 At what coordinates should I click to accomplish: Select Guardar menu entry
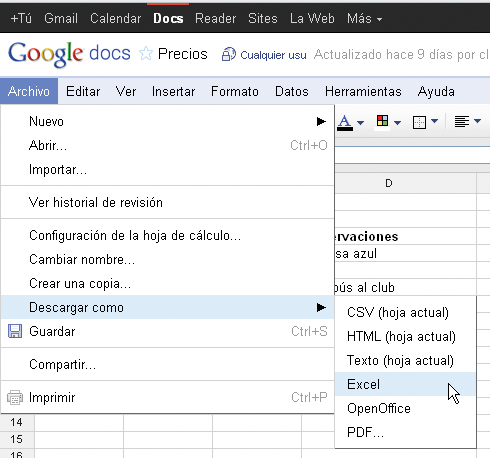(x=167, y=331)
